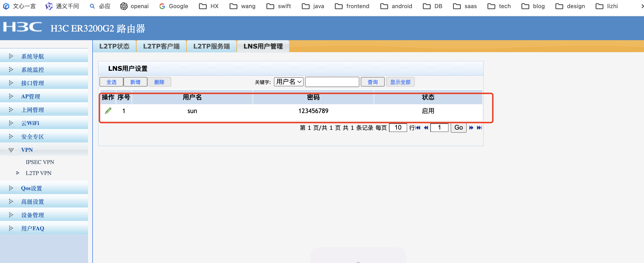Viewport: 644px width, 263px height.
Task: Expand the 系统监控 sidebar section
Action: 33,70
